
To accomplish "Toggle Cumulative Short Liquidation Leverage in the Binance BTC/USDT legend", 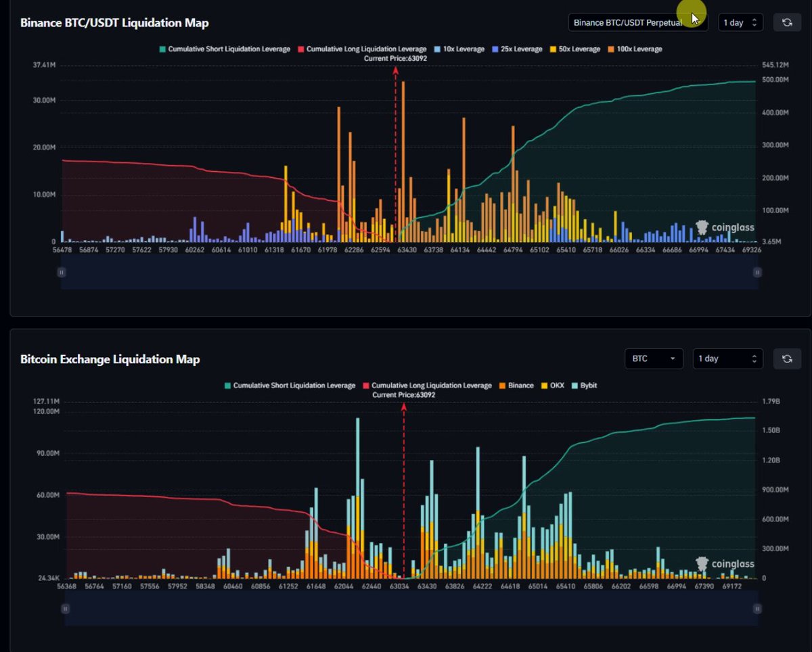I will pyautogui.click(x=225, y=49).
